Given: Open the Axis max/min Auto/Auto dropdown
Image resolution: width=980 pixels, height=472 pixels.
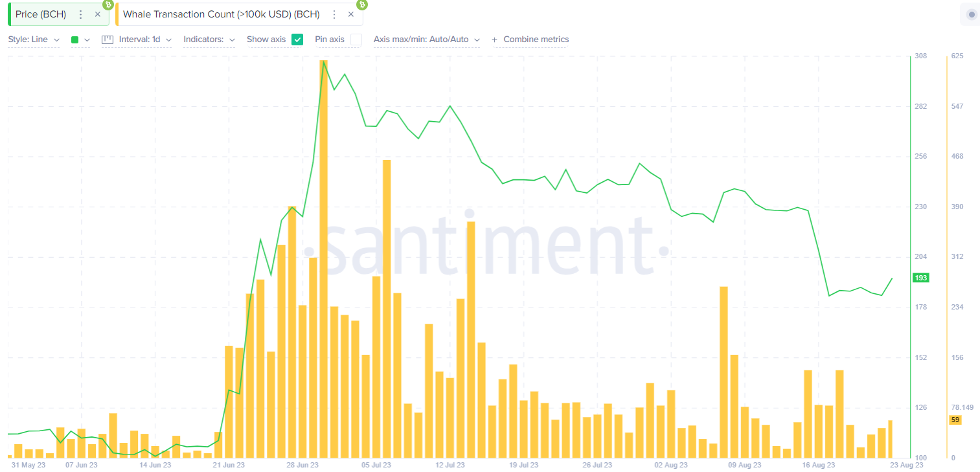Looking at the screenshot, I should click(x=426, y=39).
